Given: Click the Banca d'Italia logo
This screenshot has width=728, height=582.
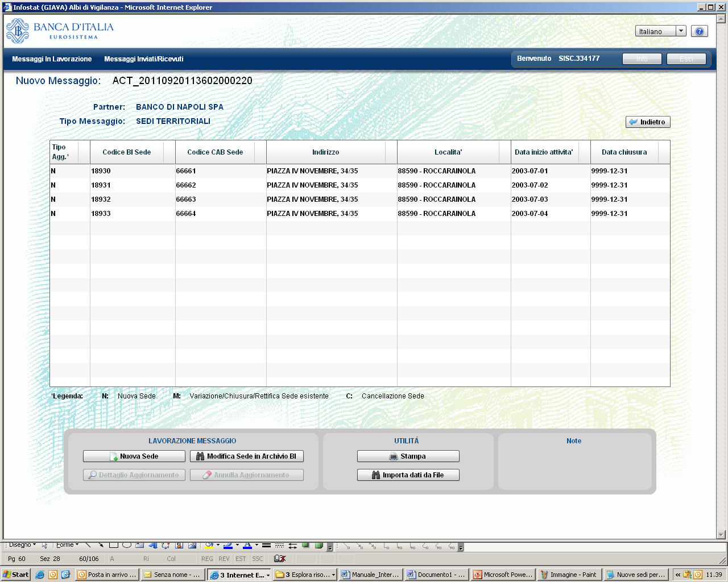Looking at the screenshot, I should click(60, 31).
